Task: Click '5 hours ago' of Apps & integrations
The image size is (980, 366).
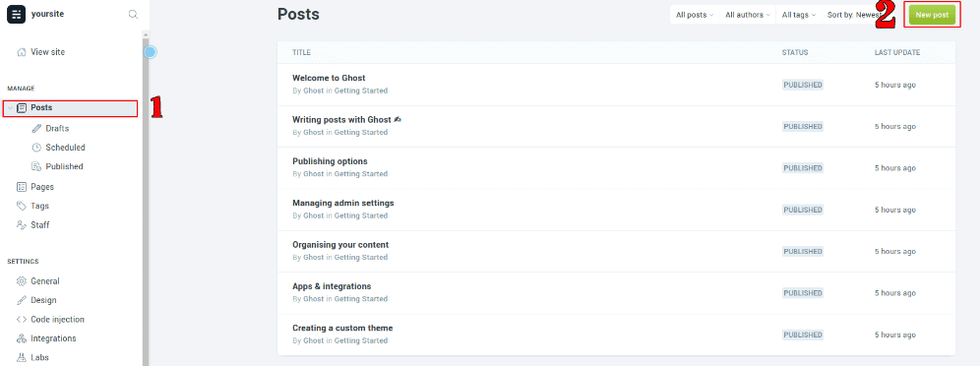Action: tap(895, 293)
